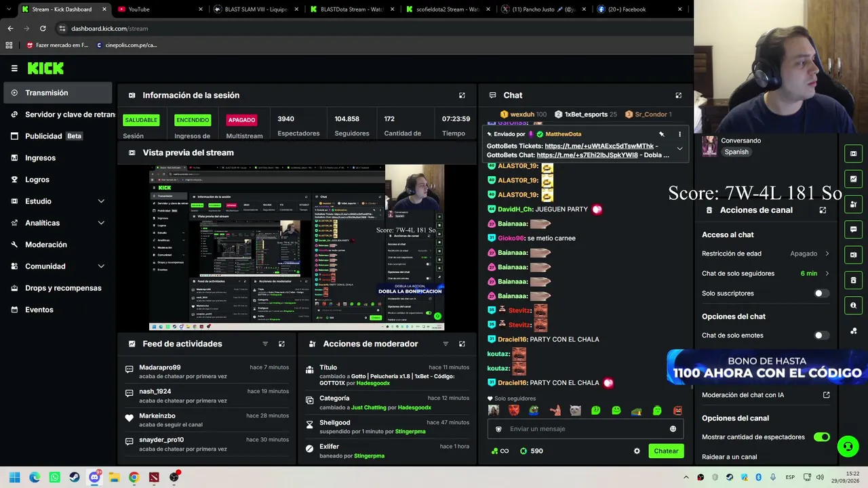The height and width of the screenshot is (488, 868).
Task: Expand the Acciones de canal panel
Action: pyautogui.click(x=823, y=210)
